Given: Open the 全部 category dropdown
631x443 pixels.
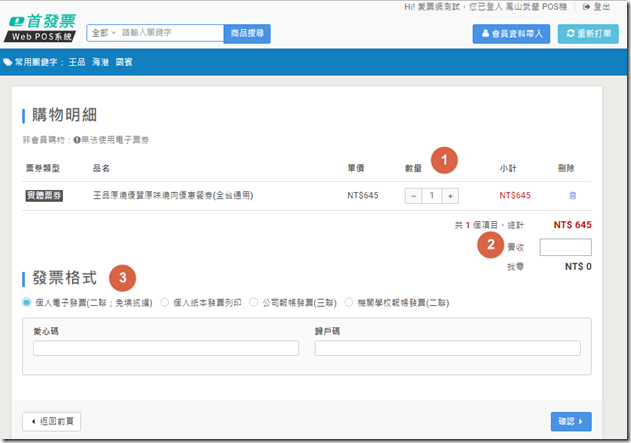Looking at the screenshot, I should (103, 33).
